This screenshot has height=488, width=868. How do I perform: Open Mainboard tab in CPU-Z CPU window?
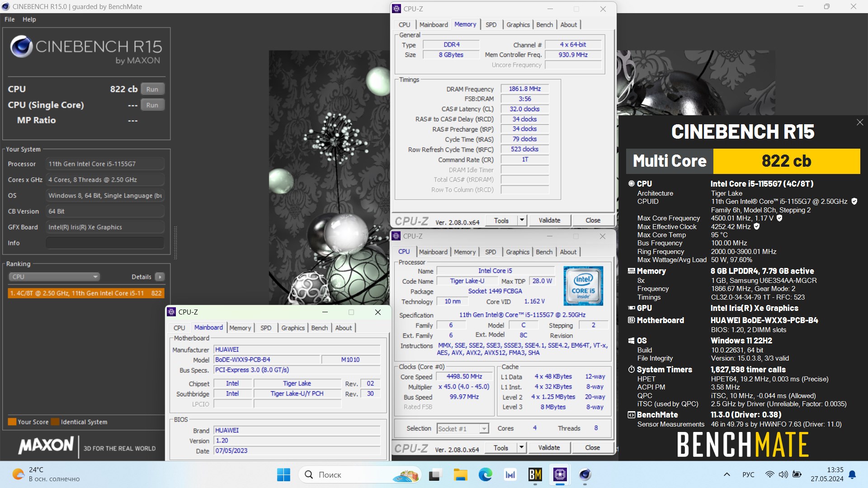coord(433,252)
